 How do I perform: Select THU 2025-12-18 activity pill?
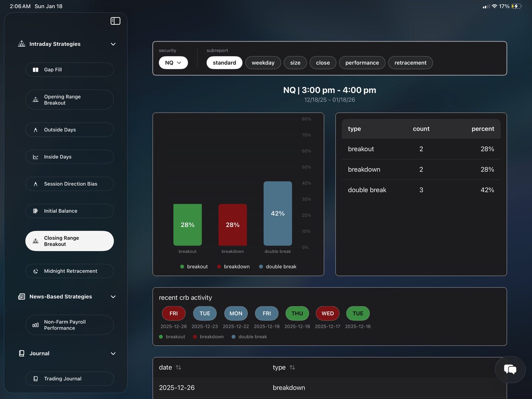(x=297, y=313)
